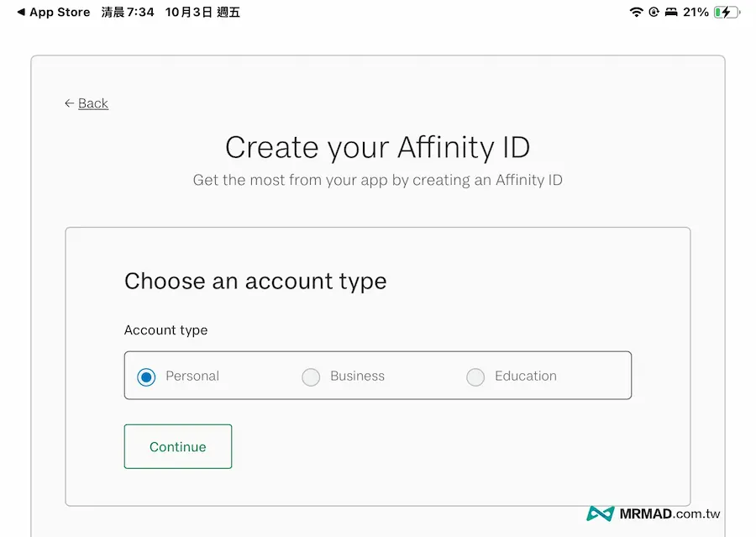The height and width of the screenshot is (537, 756).
Task: Click the Wi-Fi icon in the status bar
Action: (x=636, y=12)
